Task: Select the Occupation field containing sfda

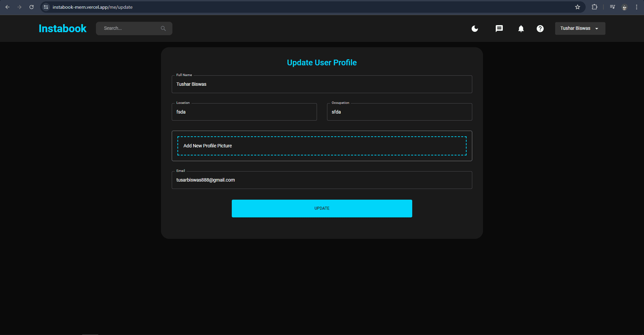Action: (399, 112)
